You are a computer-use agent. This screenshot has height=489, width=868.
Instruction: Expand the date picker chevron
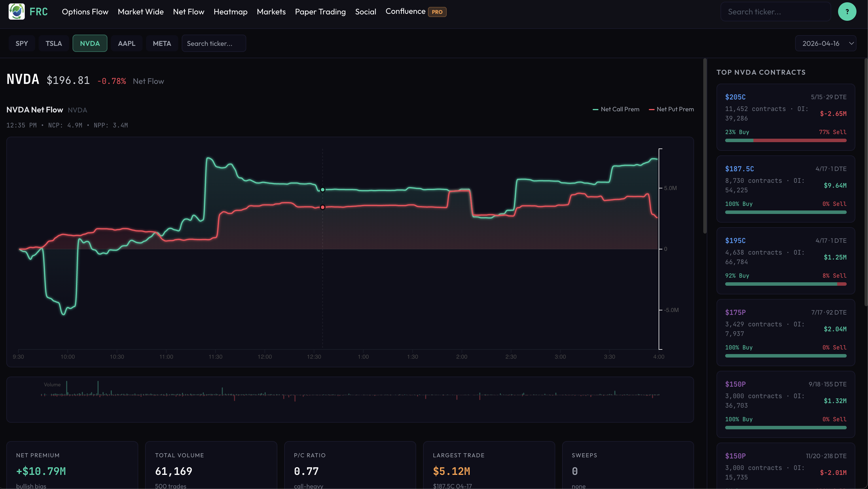coord(852,43)
